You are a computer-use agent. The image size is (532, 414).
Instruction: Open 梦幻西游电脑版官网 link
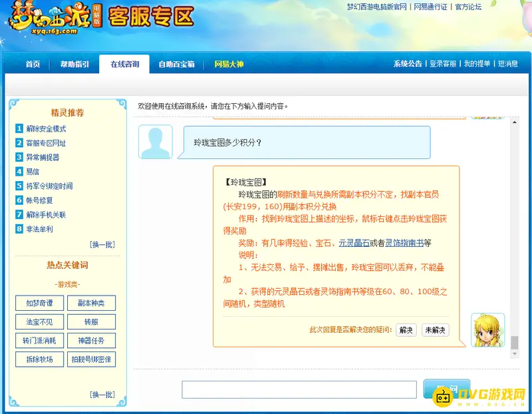376,7
